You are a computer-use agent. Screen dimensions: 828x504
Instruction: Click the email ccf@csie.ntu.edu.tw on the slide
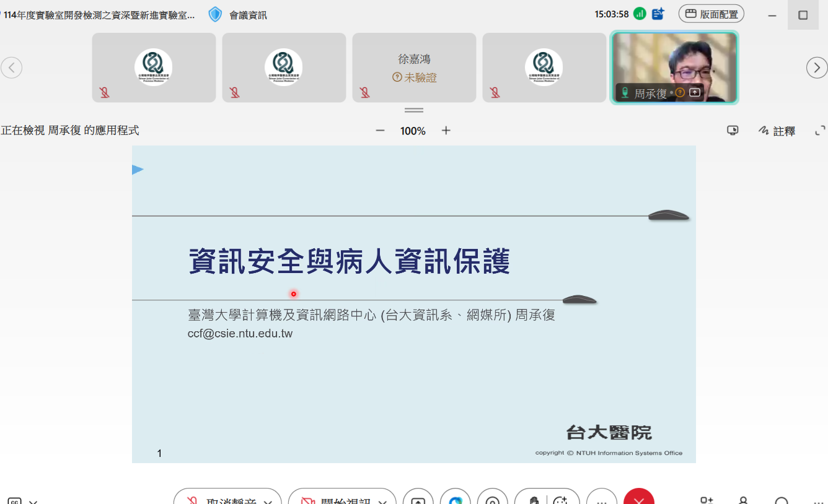[240, 334]
